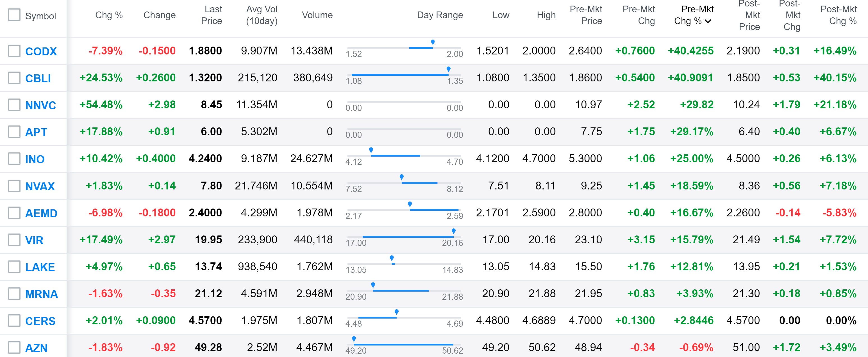Click the LAKE day range marker pin
The width and height of the screenshot is (868, 357).
point(392,258)
